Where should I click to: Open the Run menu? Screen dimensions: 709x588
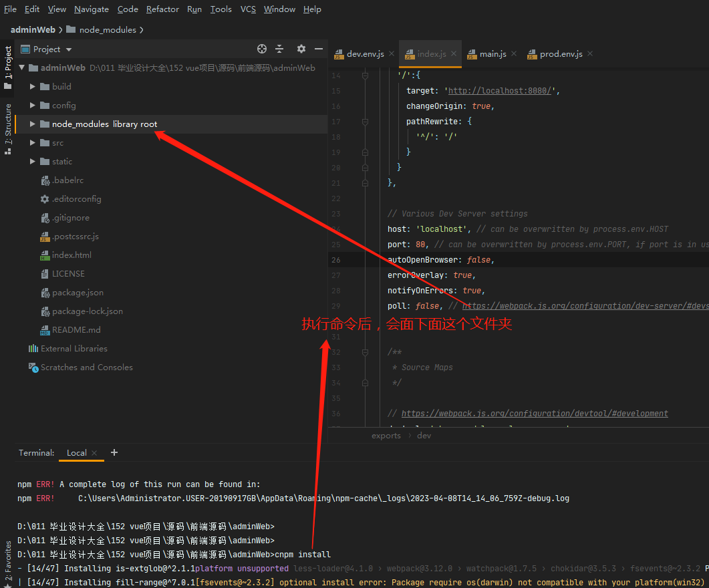click(194, 9)
